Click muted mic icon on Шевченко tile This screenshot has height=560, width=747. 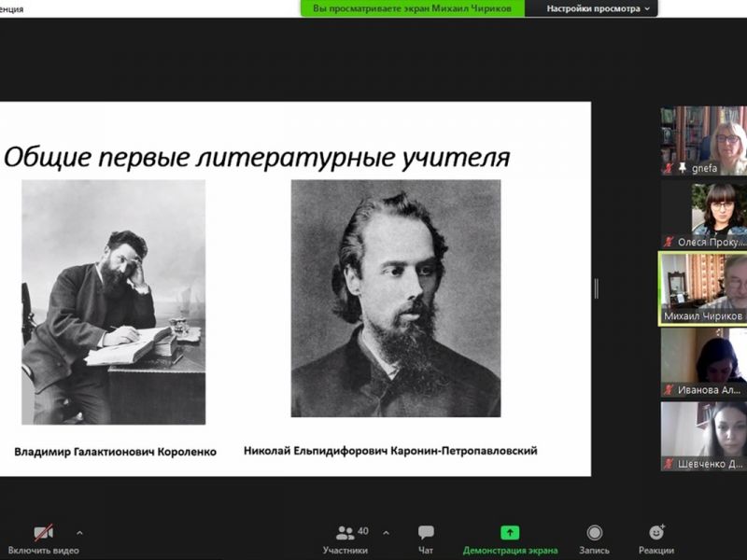pos(669,464)
